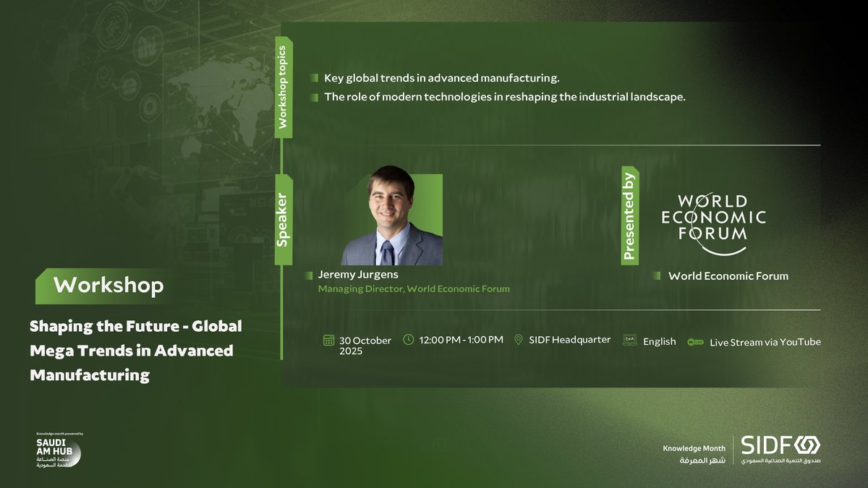The height and width of the screenshot is (488, 868).
Task: Click the SIDF logo at bottom right
Action: [x=779, y=450]
